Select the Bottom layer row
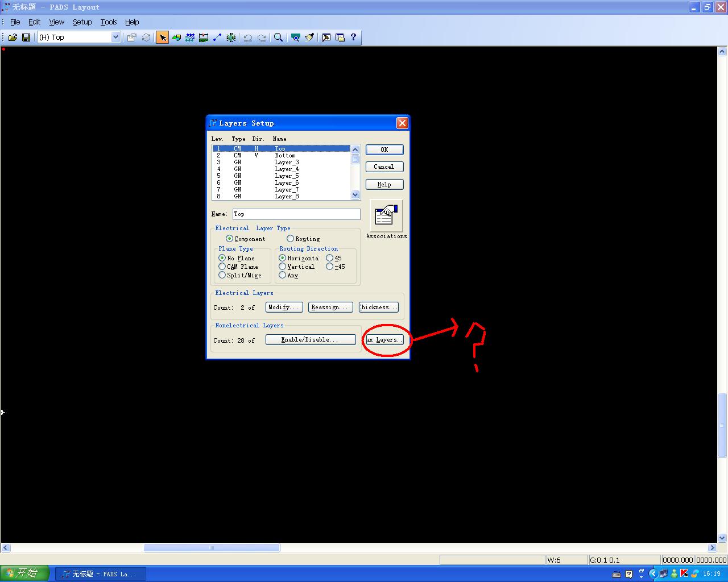 (x=282, y=155)
